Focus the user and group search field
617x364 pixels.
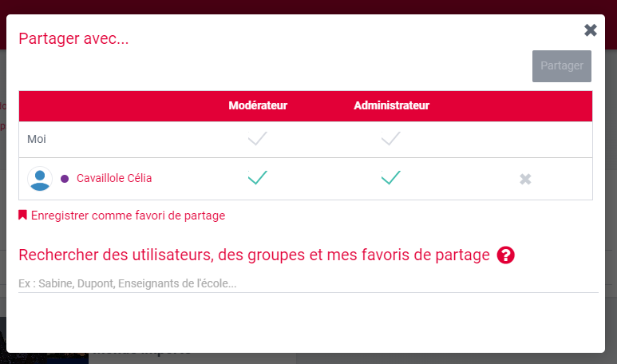[308, 283]
